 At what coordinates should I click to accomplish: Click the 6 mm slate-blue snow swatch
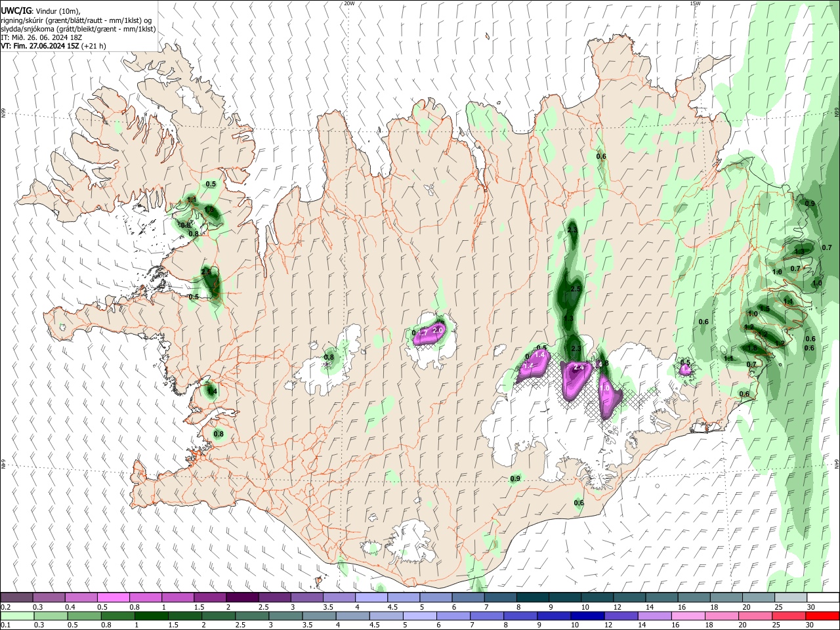(468, 597)
